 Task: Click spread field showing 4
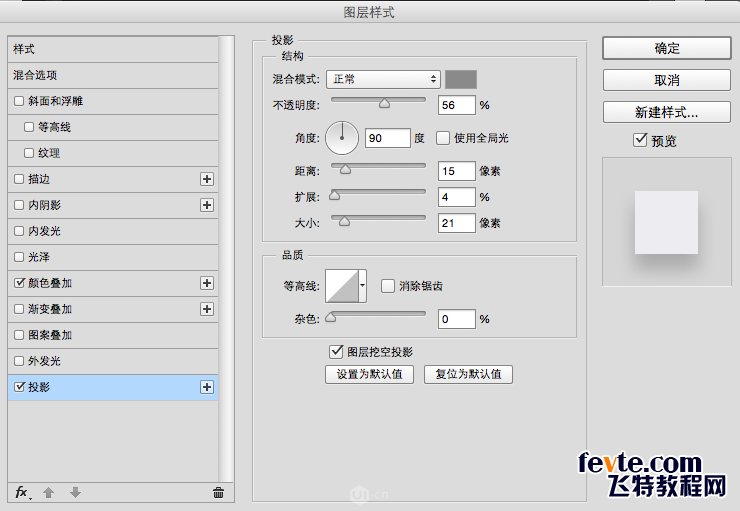coord(456,197)
